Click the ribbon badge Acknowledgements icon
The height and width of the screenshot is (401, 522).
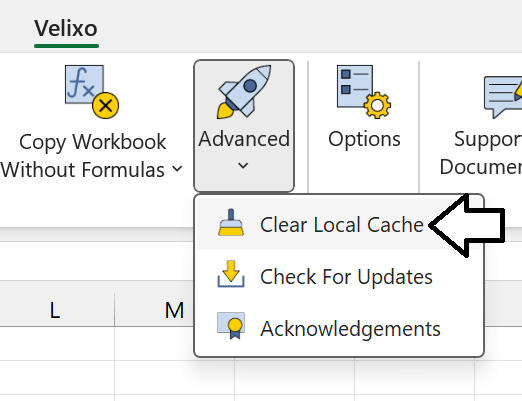(x=231, y=326)
